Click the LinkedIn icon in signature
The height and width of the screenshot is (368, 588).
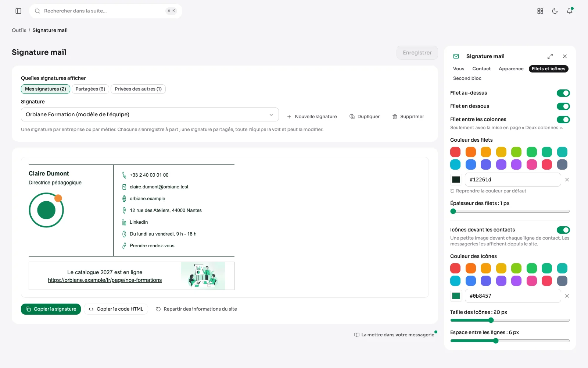click(x=124, y=222)
